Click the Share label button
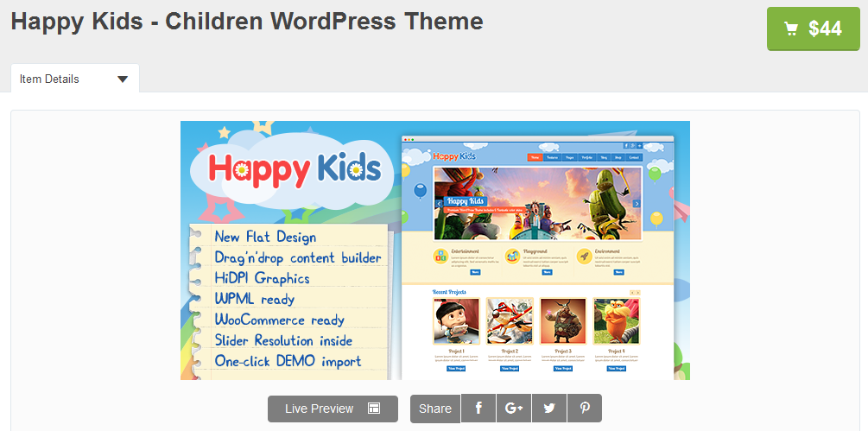Screen dimensions: 868x431 click(x=435, y=409)
